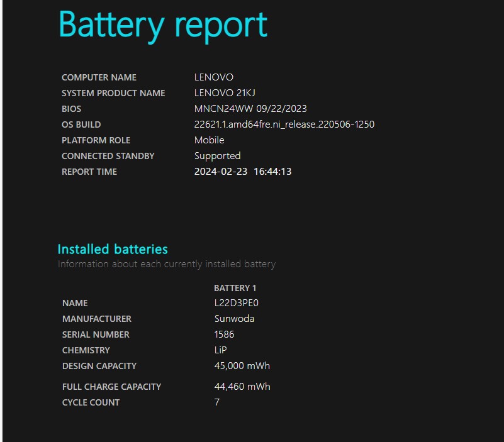The image size is (504, 442).
Task: Select the MANUFACTURER label
Action: (97, 319)
